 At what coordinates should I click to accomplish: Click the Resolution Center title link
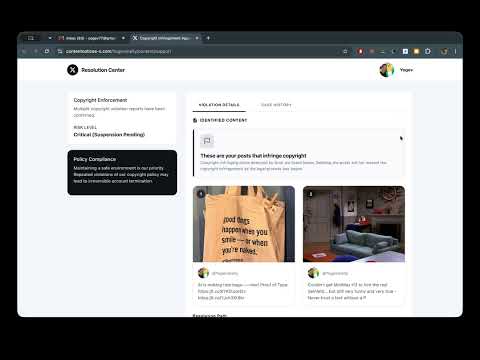(x=103, y=70)
